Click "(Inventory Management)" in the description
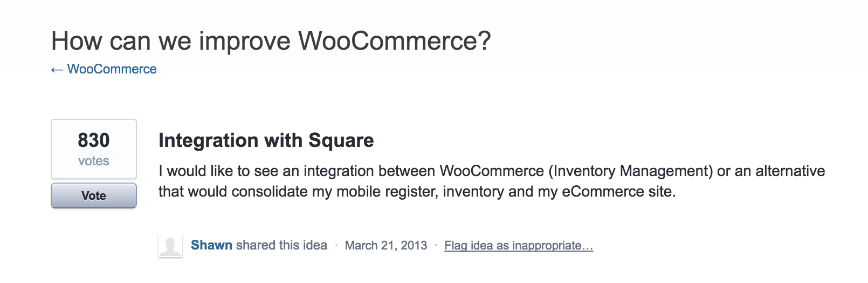 [631, 171]
